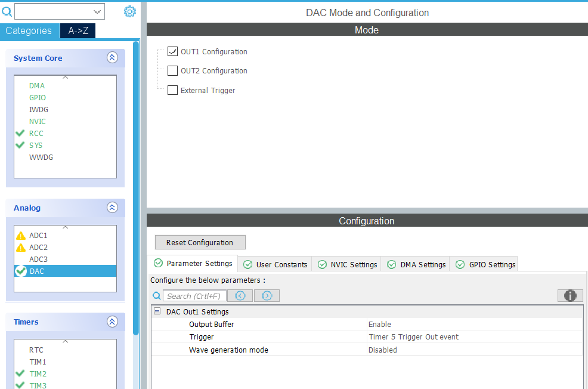Click the left panel vertical scrollbar
The width and height of the screenshot is (588, 389).
click(136, 187)
